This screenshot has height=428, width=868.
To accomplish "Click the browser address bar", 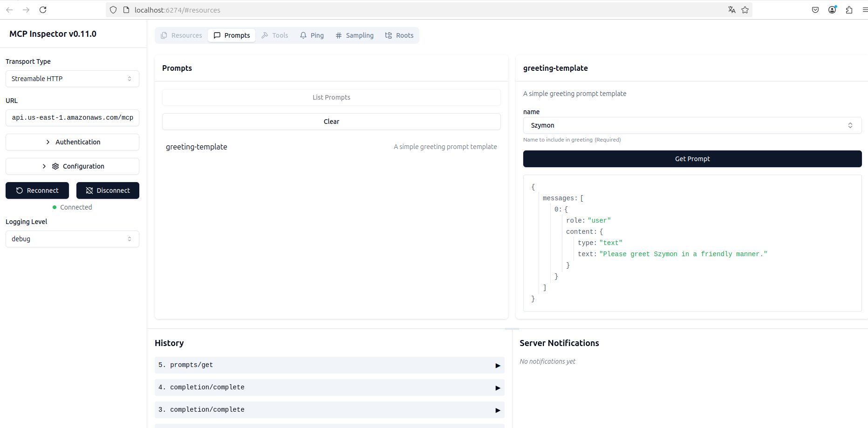I will [429, 10].
